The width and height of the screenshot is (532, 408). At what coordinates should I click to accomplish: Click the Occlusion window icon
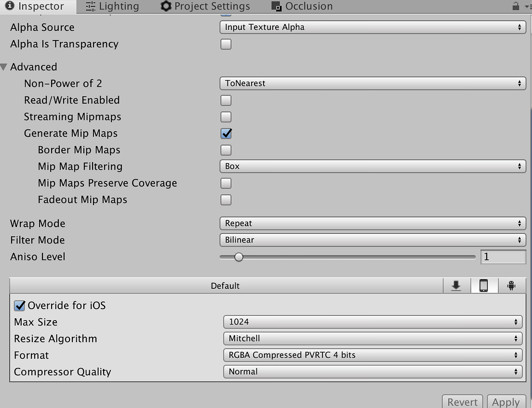click(x=276, y=6)
